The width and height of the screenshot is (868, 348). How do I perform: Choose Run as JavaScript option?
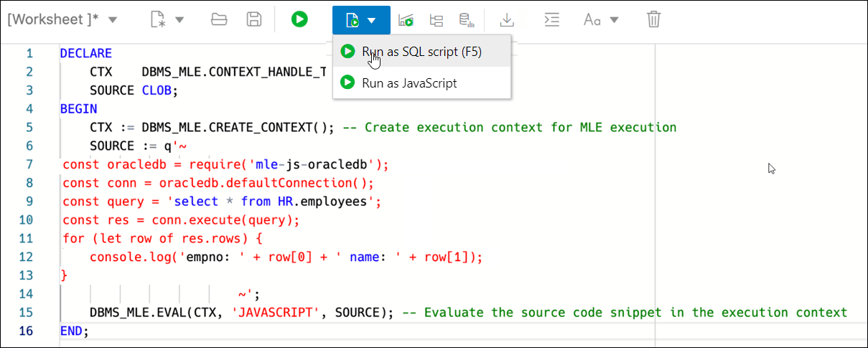click(409, 83)
